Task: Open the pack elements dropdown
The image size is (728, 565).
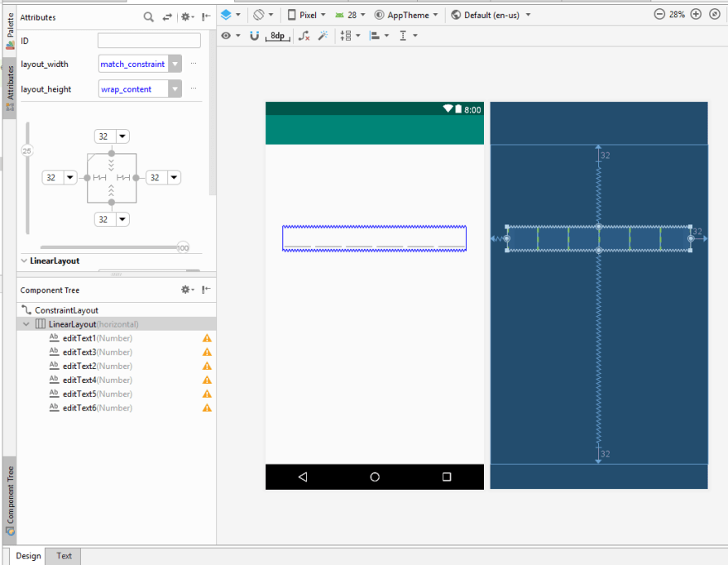Action: [x=350, y=36]
